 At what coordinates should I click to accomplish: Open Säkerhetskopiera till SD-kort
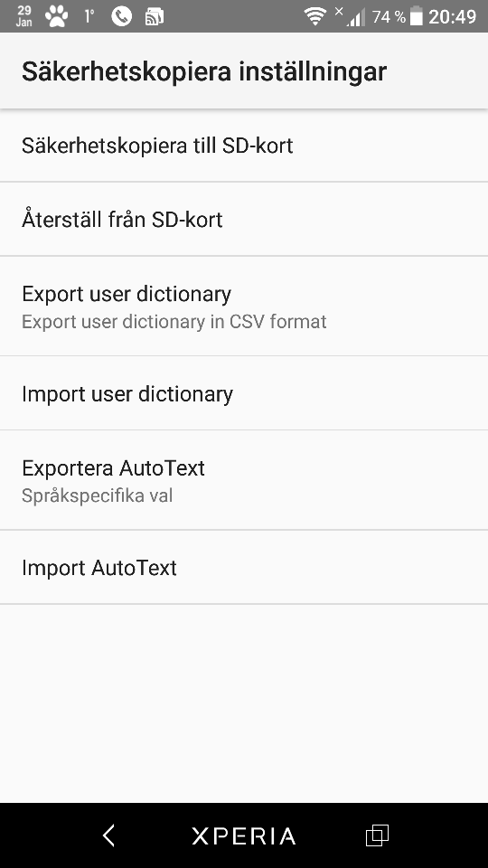click(x=244, y=146)
